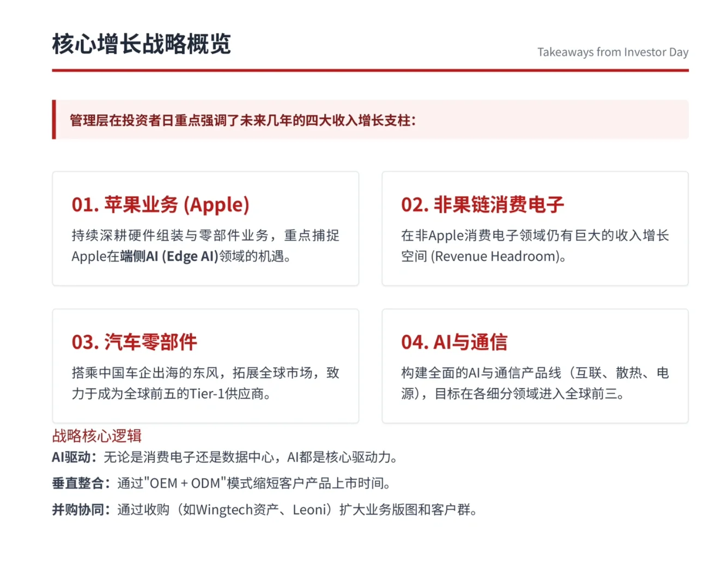The width and height of the screenshot is (722, 588).
Task: Select the heading 04. AI与通信
Action: point(454,342)
